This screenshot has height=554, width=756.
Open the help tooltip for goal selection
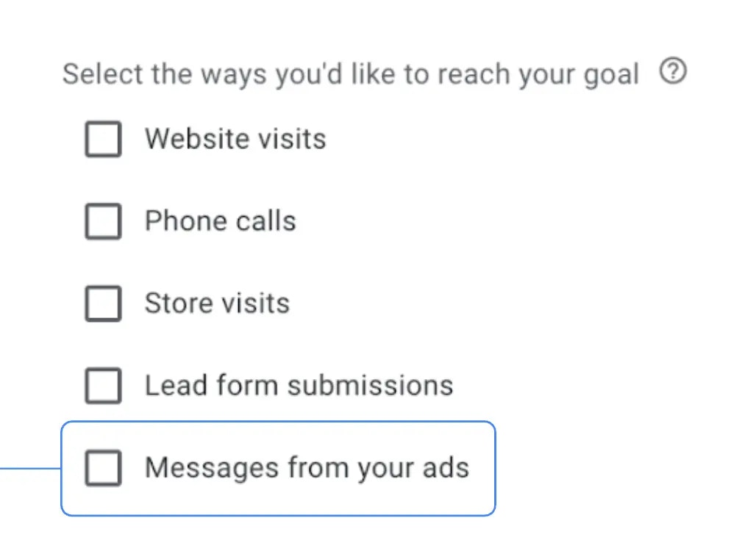672,71
